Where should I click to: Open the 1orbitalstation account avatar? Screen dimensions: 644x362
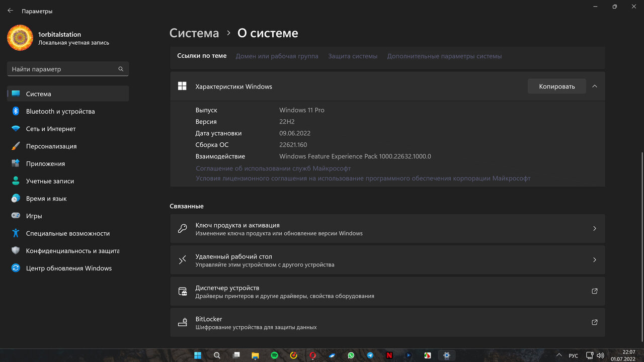(x=20, y=38)
